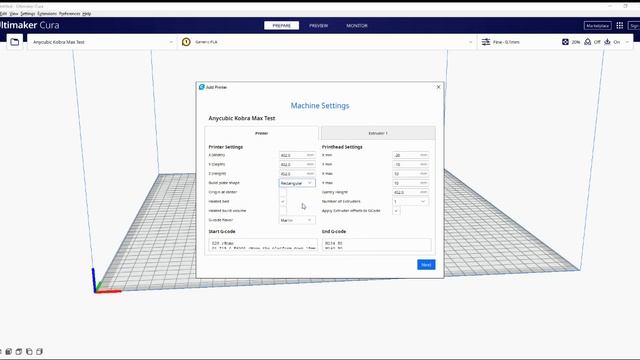Open the Marketplace
Image resolution: width=640 pixels, height=360 pixels.
click(598, 26)
